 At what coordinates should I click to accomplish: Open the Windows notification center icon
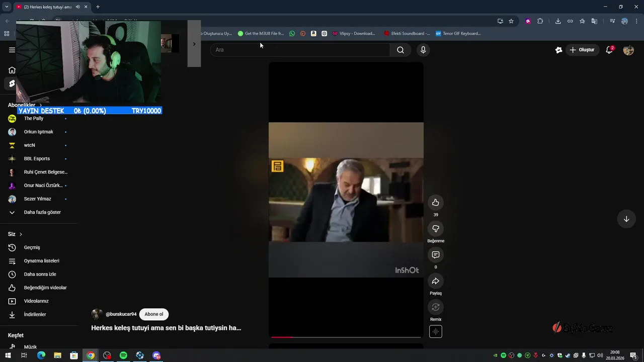point(633,355)
